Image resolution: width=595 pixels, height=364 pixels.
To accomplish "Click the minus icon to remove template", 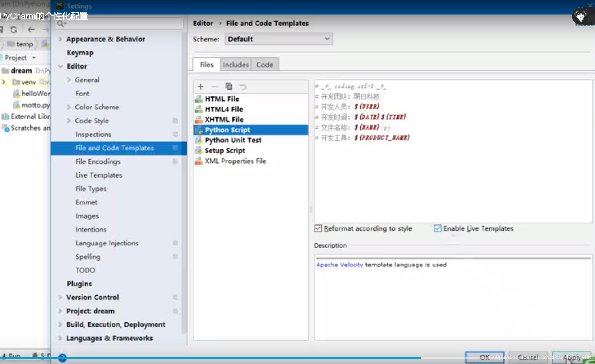I will coord(215,87).
